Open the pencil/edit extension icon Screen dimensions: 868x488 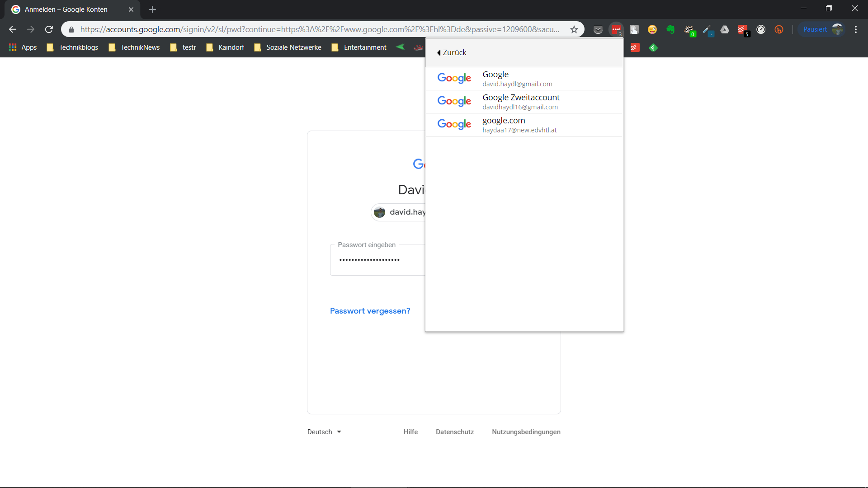pyautogui.click(x=707, y=29)
